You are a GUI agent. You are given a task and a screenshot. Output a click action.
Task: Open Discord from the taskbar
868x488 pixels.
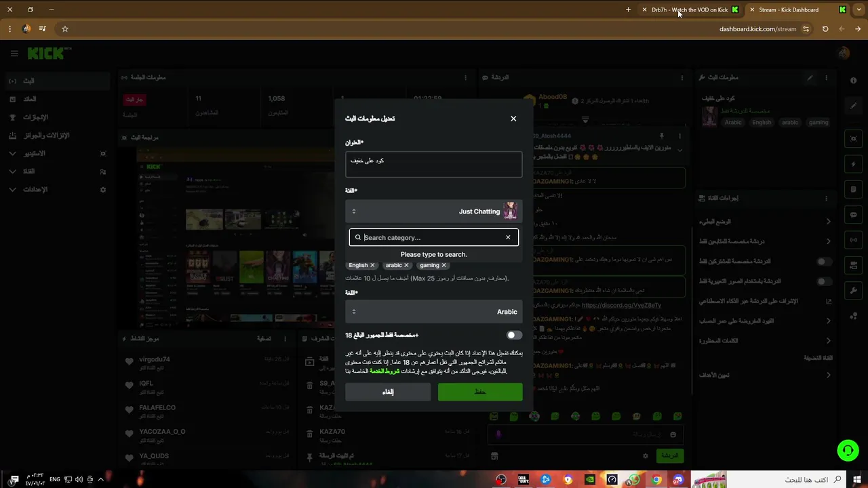click(x=678, y=480)
